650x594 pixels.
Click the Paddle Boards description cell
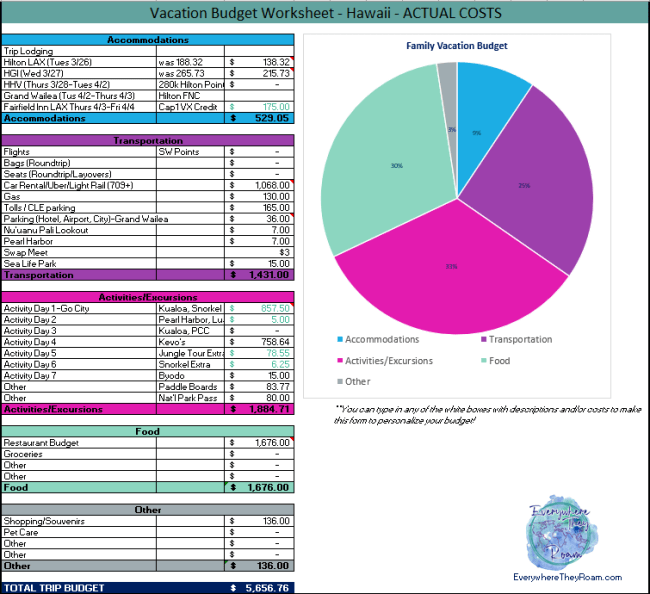[x=190, y=386]
